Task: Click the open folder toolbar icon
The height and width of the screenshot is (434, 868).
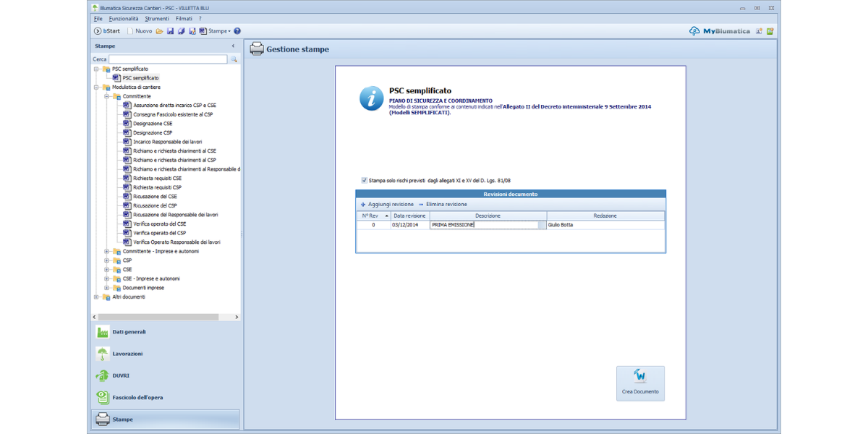Action: pos(159,31)
